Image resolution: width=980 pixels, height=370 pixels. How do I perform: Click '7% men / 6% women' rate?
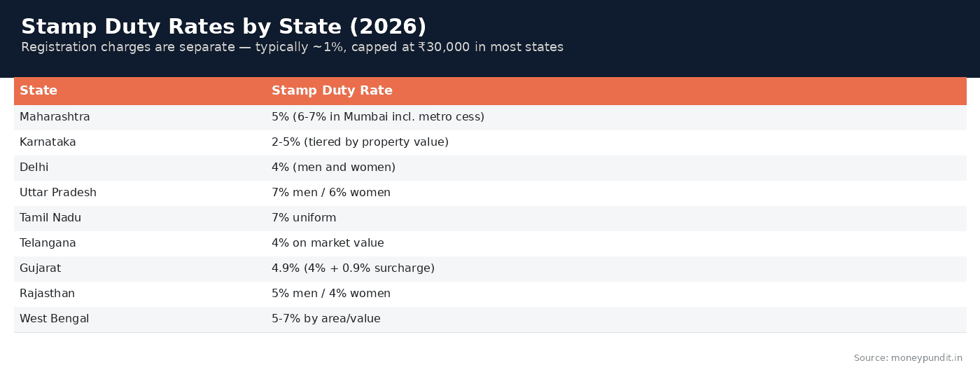click(x=331, y=193)
